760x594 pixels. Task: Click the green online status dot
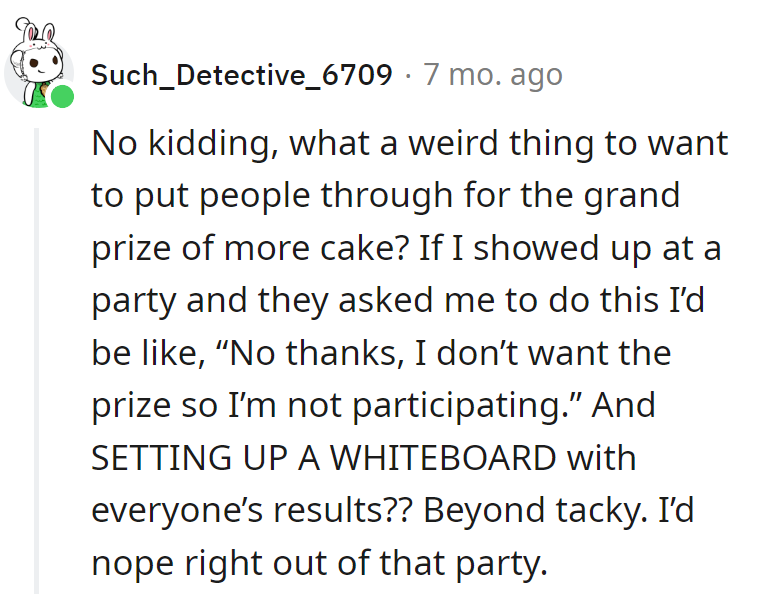pyautogui.click(x=63, y=96)
